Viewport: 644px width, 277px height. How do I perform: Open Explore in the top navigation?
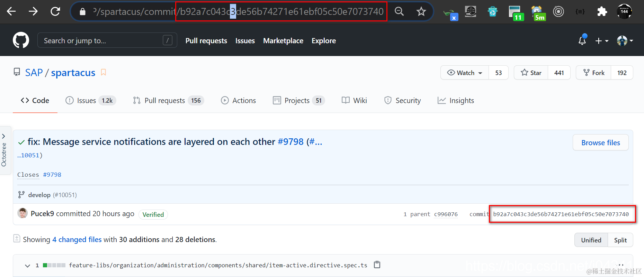(x=324, y=41)
